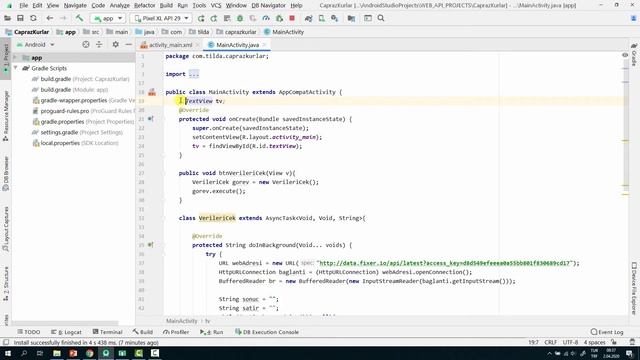Click the Search Everywhere magnifier icon
The width and height of the screenshot is (640, 360).
pos(381,18)
